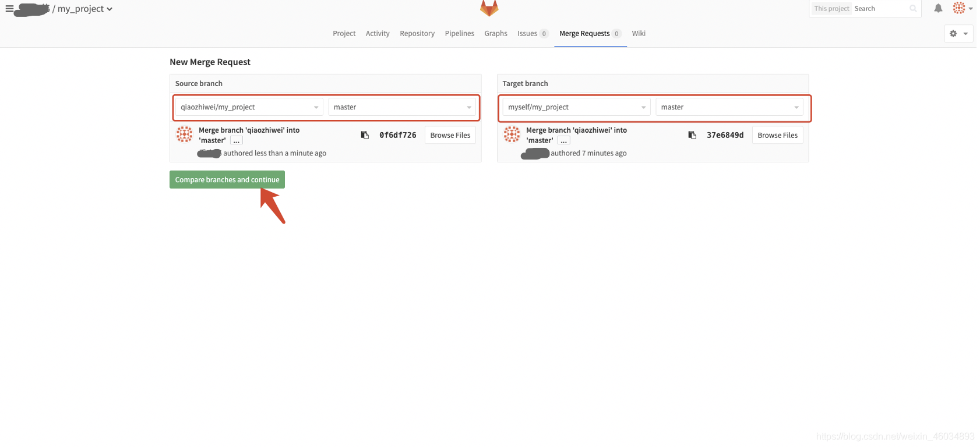The height and width of the screenshot is (447, 980).
Task: Browse Files for commit 37e6849d
Action: coord(778,135)
